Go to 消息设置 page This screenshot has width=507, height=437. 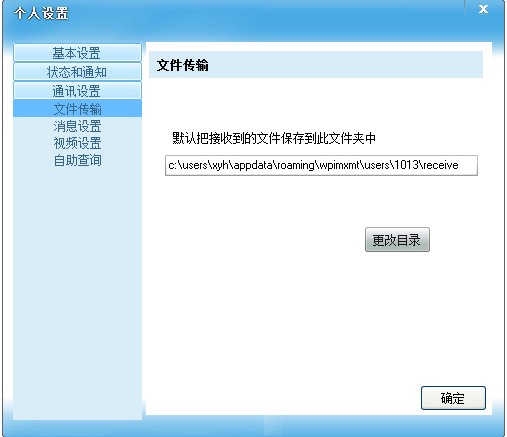(77, 126)
